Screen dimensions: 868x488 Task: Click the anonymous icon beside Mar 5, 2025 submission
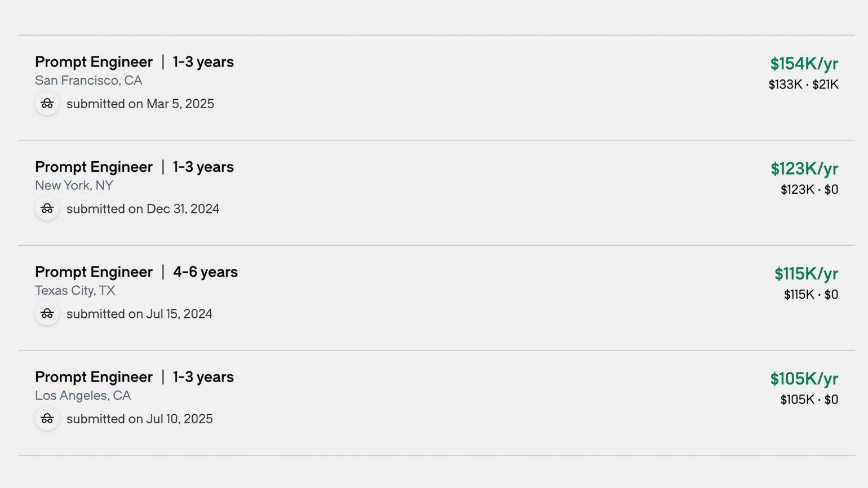[x=47, y=104]
